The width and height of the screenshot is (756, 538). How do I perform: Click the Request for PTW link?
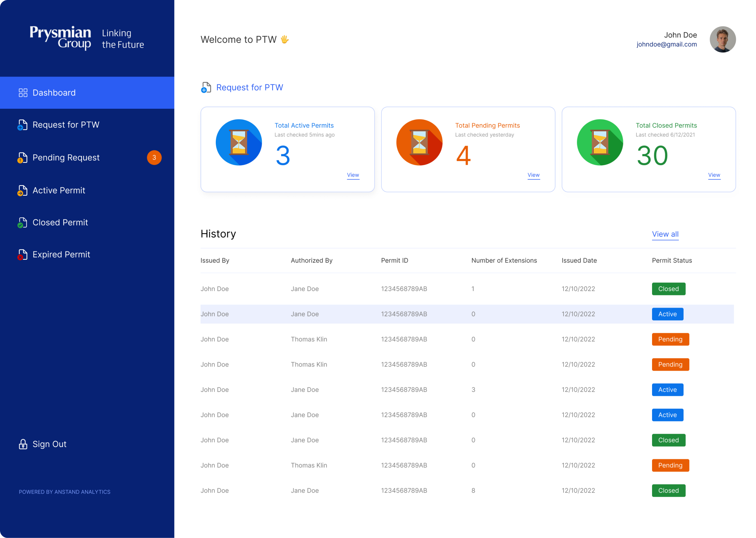249,87
